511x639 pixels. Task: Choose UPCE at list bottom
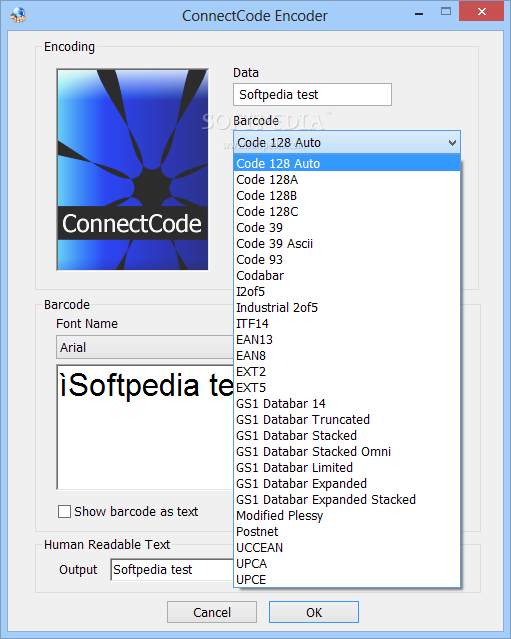[x=347, y=579]
